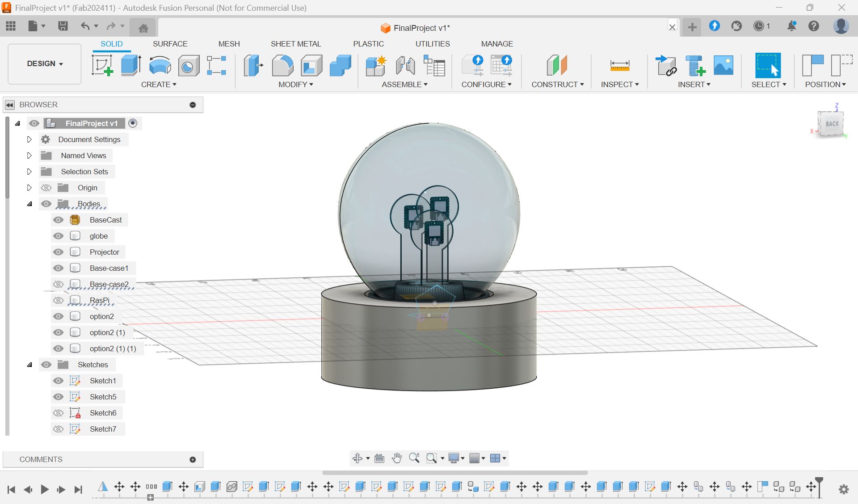Expand the Named Views node
This screenshot has height=504, width=858.
29,155
